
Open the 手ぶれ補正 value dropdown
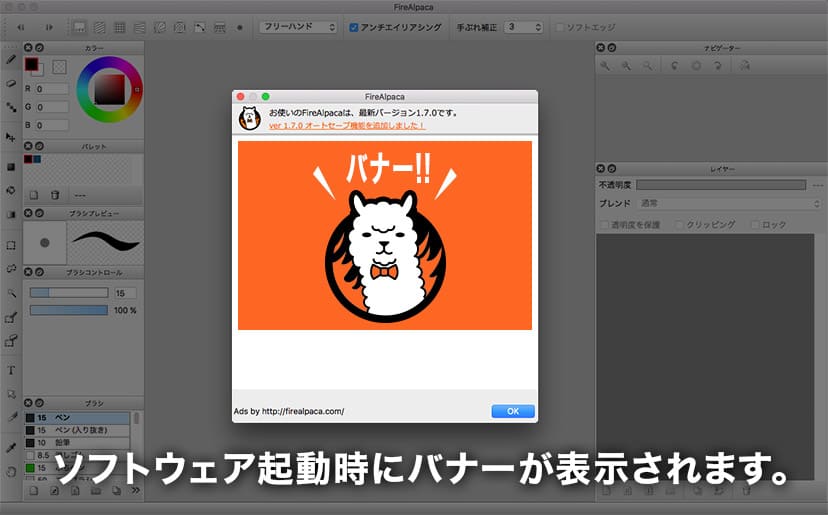tap(523, 27)
